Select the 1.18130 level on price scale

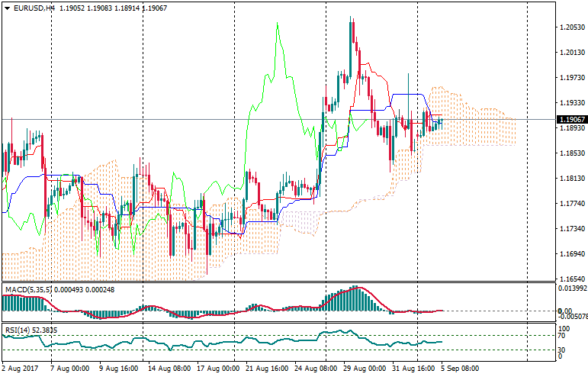(x=572, y=179)
